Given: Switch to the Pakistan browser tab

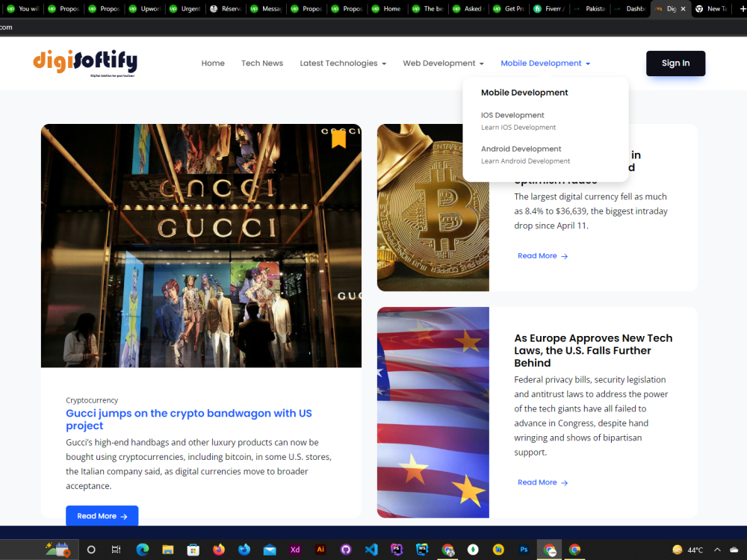Looking at the screenshot, I should coord(590,8).
